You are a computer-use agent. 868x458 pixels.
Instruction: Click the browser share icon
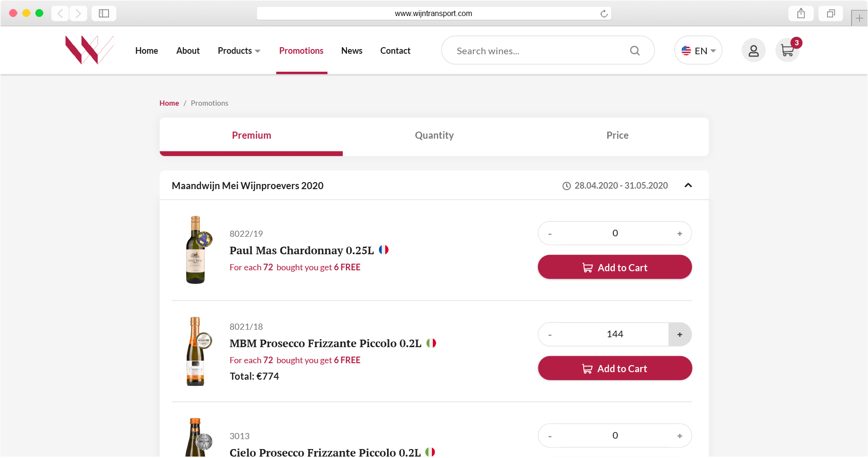coord(801,13)
